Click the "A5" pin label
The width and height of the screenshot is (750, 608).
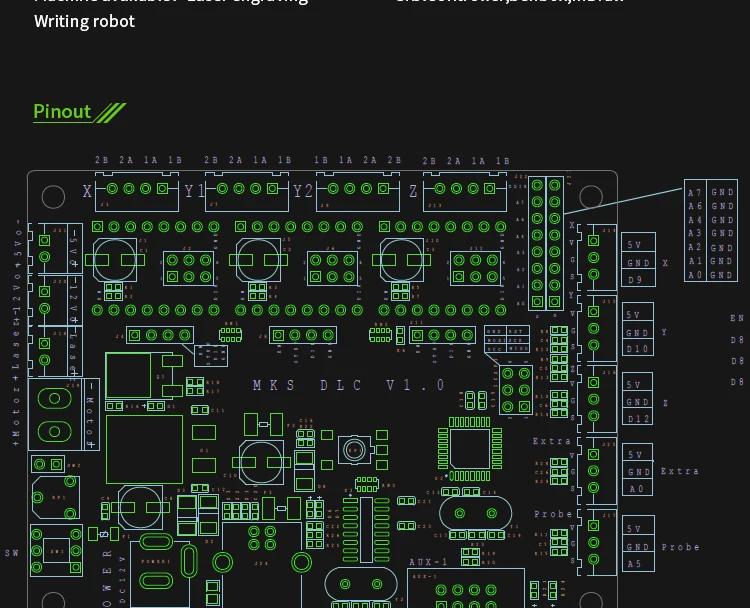click(x=634, y=564)
